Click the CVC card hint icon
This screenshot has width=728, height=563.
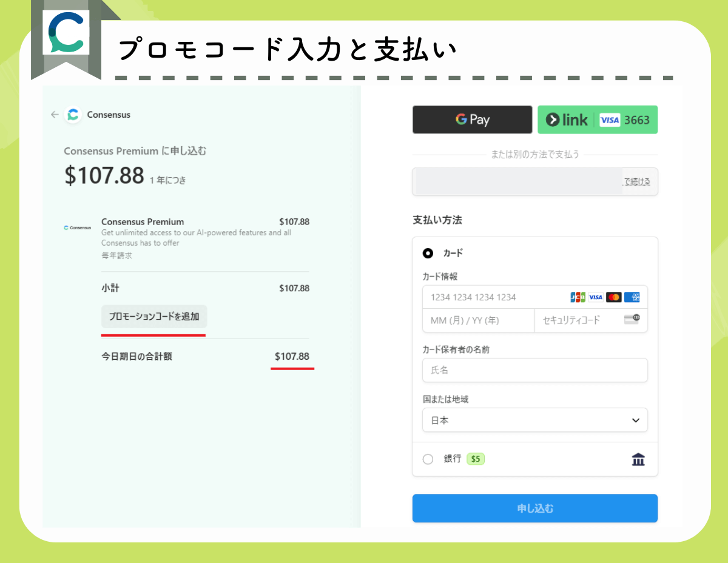coord(632,319)
